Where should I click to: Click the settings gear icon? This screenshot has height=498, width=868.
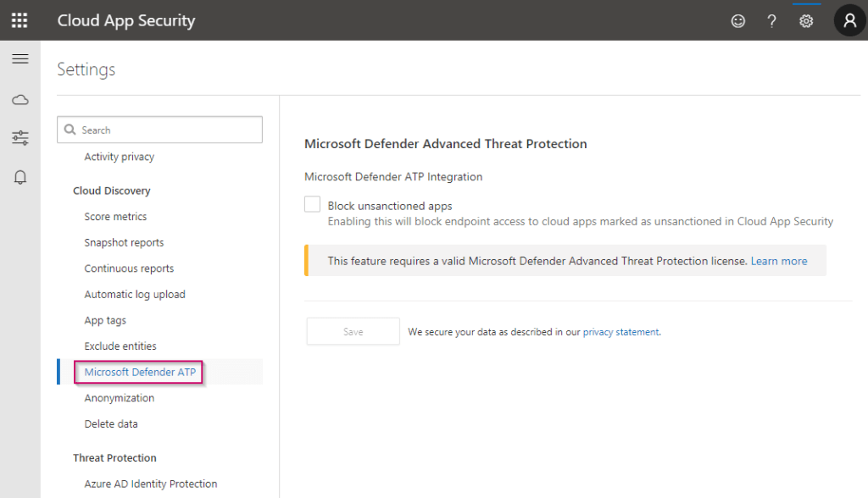tap(806, 21)
